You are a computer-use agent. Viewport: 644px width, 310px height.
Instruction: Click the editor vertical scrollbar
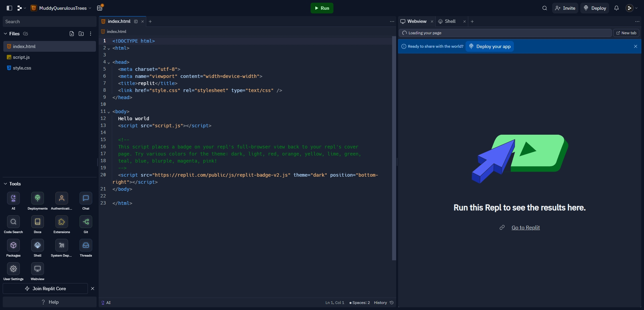[x=394, y=148]
